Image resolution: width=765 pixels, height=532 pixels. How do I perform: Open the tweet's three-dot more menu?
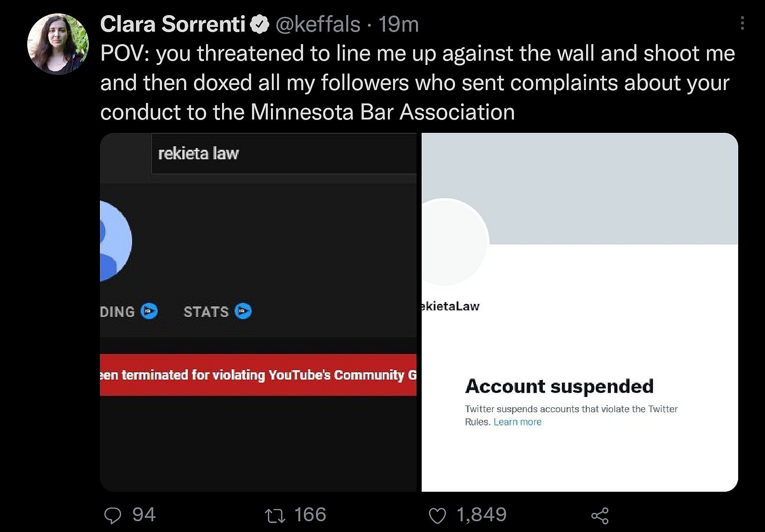pos(742,23)
